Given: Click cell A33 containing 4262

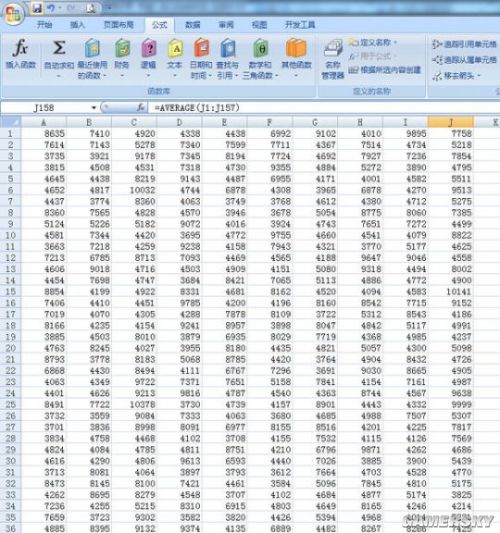Looking at the screenshot, I should [x=44, y=495].
